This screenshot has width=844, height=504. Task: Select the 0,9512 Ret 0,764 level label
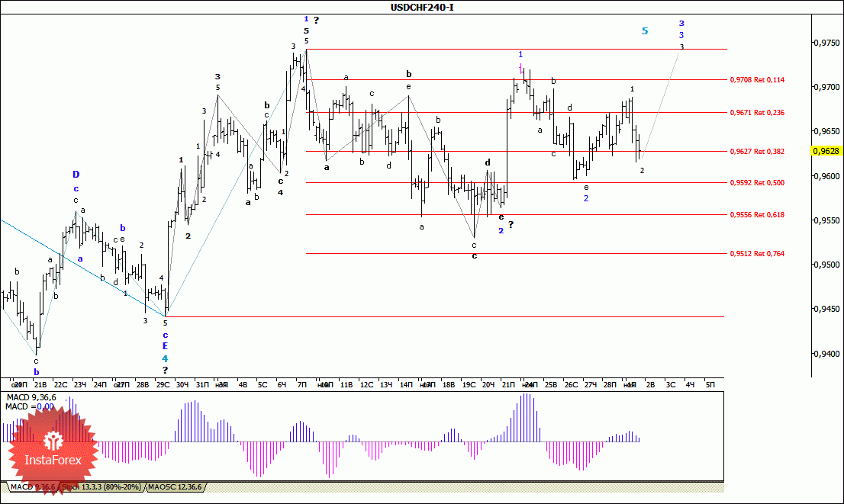click(x=757, y=253)
